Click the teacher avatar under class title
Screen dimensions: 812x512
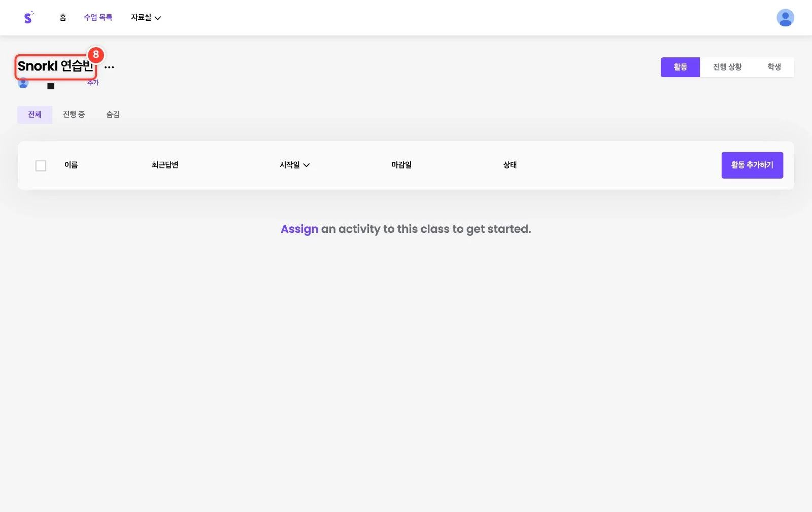pos(23,84)
